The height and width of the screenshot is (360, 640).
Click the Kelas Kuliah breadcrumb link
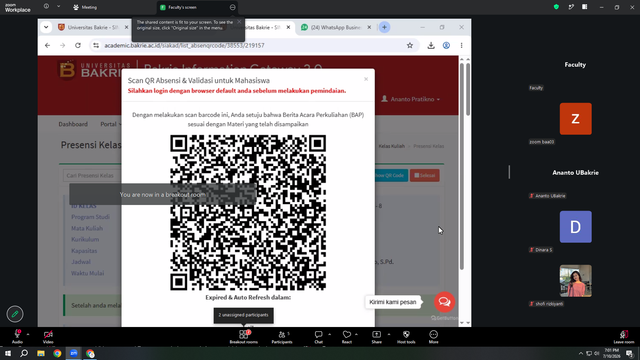(391, 146)
